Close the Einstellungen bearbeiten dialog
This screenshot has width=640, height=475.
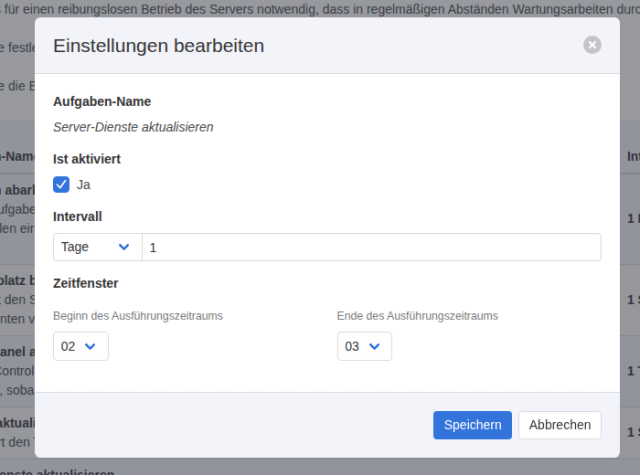point(592,45)
